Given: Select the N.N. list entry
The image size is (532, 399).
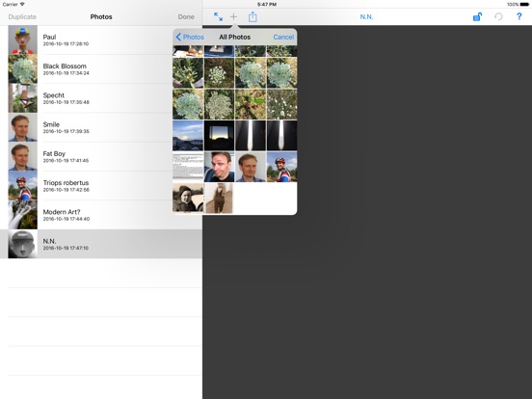Looking at the screenshot, I should click(101, 244).
